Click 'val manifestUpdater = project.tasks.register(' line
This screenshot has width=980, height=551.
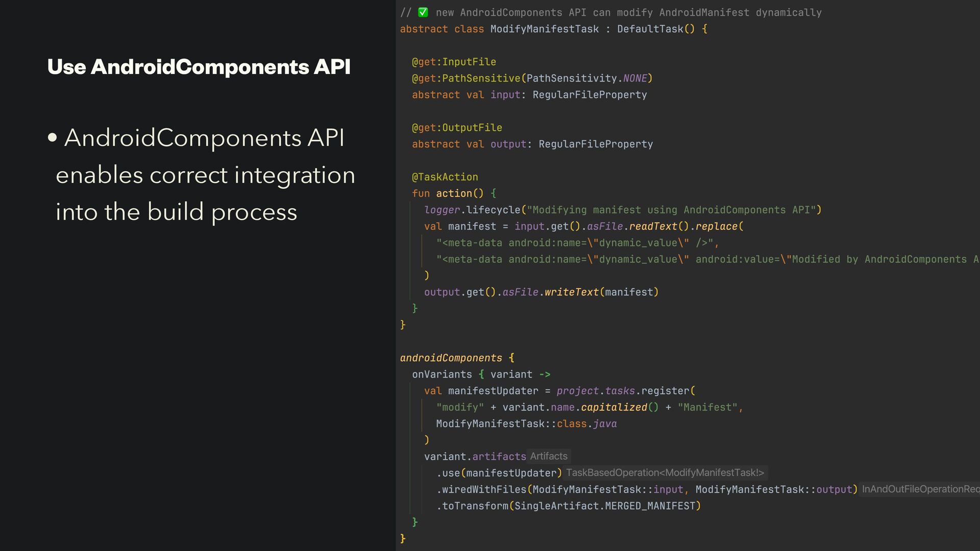click(x=560, y=391)
